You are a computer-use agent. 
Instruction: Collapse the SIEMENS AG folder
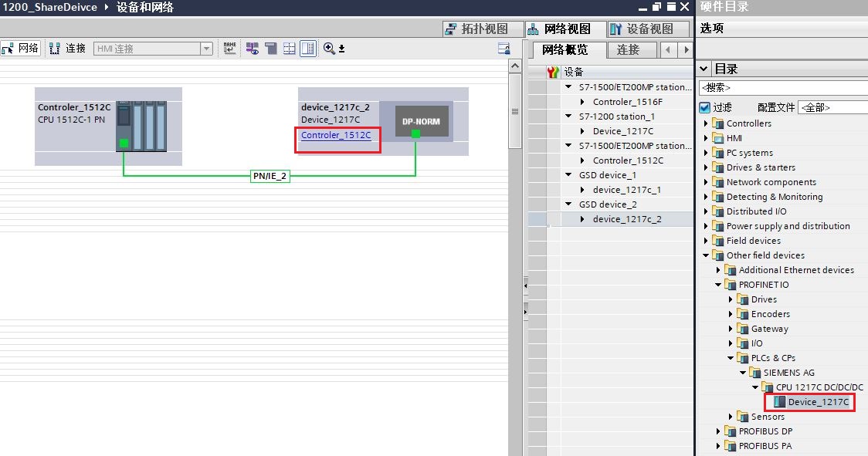(x=743, y=373)
